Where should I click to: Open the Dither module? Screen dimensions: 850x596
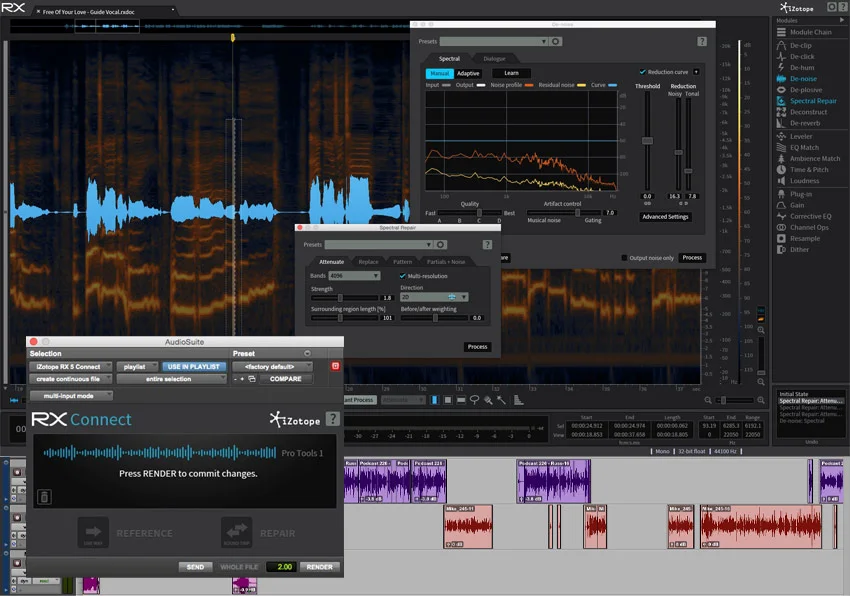799,249
